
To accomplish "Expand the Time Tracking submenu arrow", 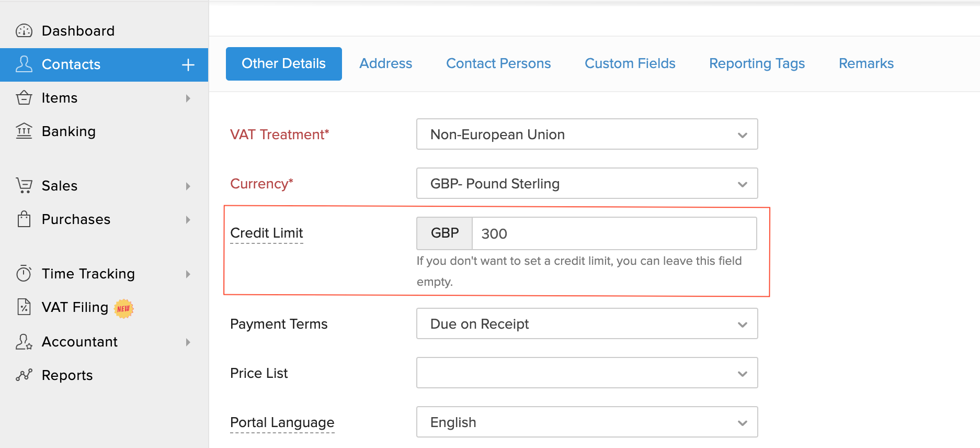I will coord(188,274).
